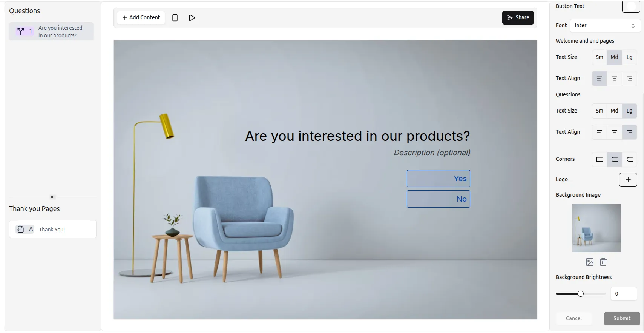This screenshot has height=333, width=644.
Task: Click the change background image icon
Action: (590, 262)
